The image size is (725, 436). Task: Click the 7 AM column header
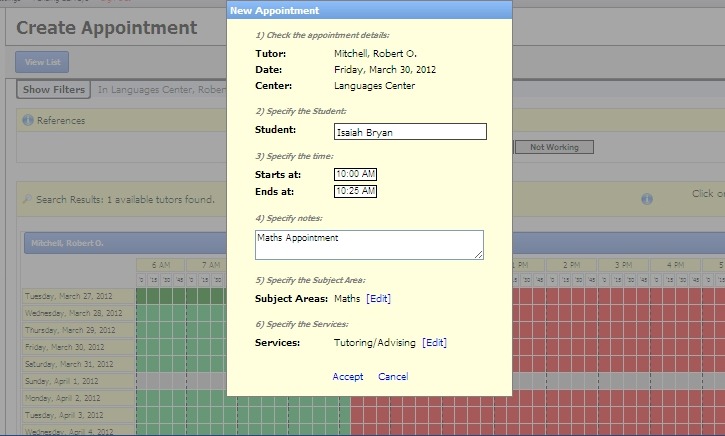click(x=211, y=265)
